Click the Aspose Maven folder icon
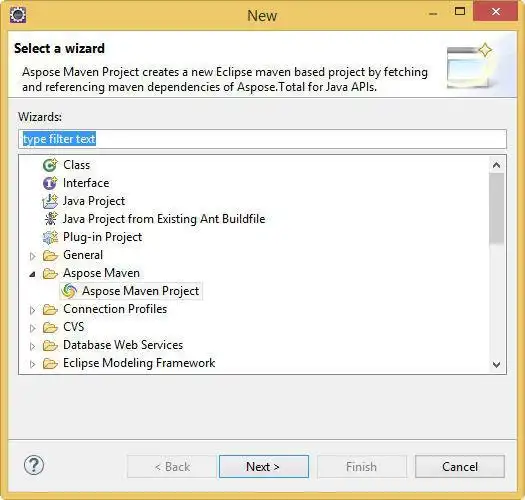Image resolution: width=525 pixels, height=500 pixels. [50, 274]
